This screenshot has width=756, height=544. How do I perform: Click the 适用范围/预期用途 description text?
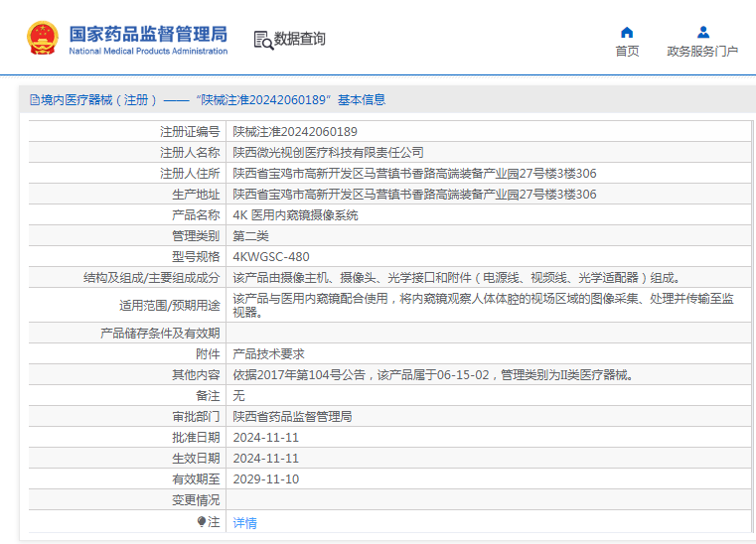click(x=483, y=305)
